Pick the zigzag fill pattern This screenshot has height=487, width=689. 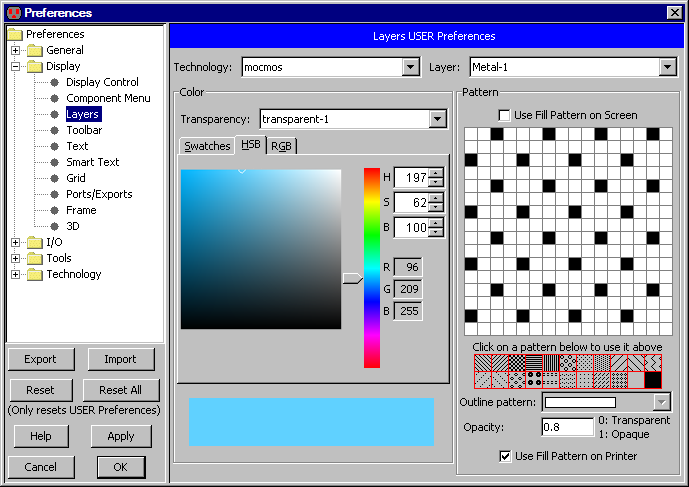coord(653,363)
